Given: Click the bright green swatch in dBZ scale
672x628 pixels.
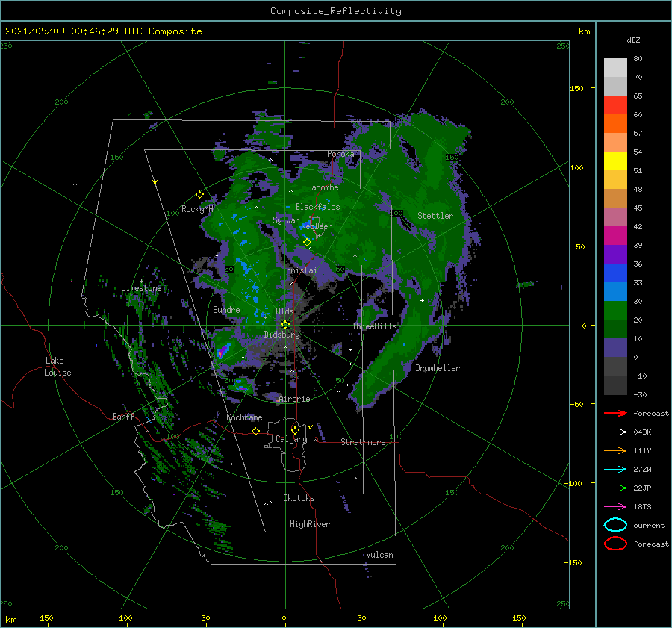Looking at the screenshot, I should 615,311.
